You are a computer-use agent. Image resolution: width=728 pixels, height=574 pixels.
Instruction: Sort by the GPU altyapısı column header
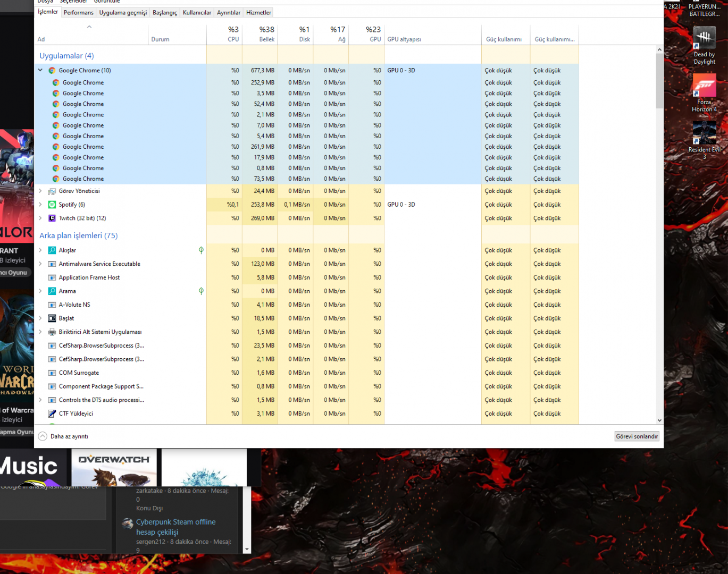(433, 34)
